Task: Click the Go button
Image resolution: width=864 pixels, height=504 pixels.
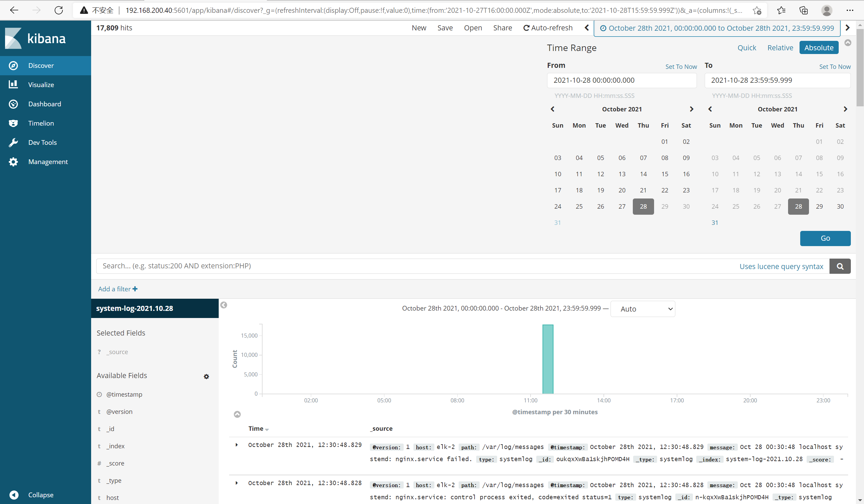Action: point(825,238)
